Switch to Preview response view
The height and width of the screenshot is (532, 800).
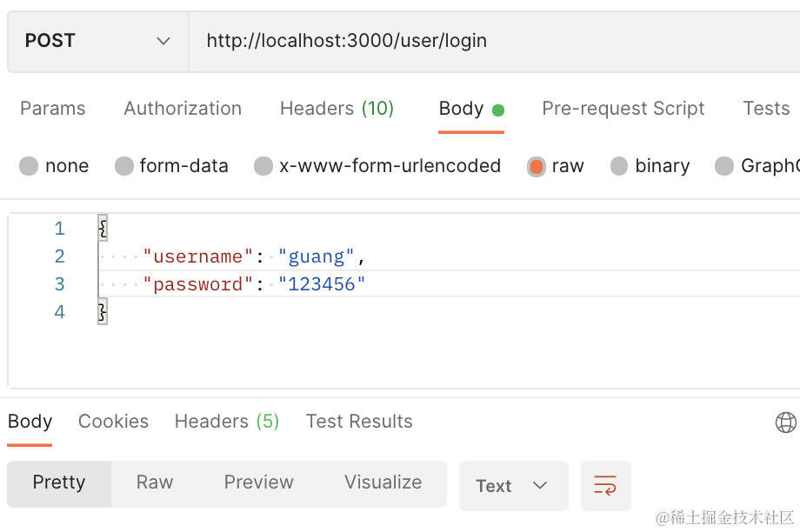[x=258, y=483]
